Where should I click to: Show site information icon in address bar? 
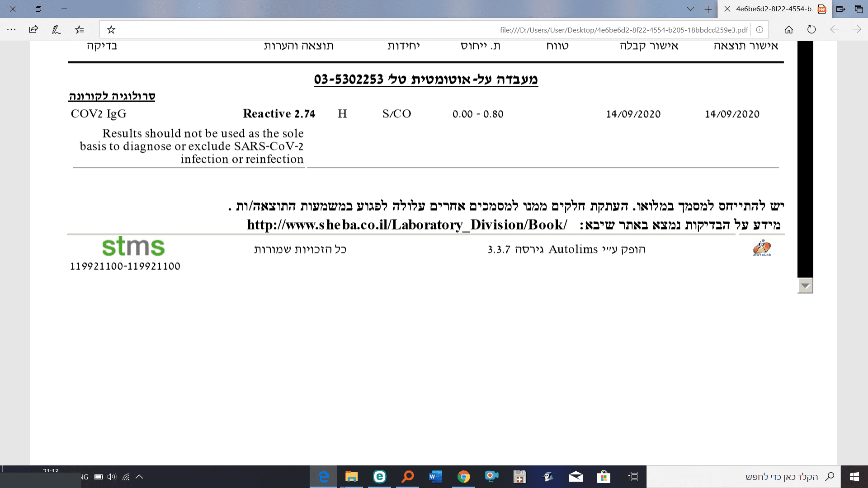pos(759,30)
